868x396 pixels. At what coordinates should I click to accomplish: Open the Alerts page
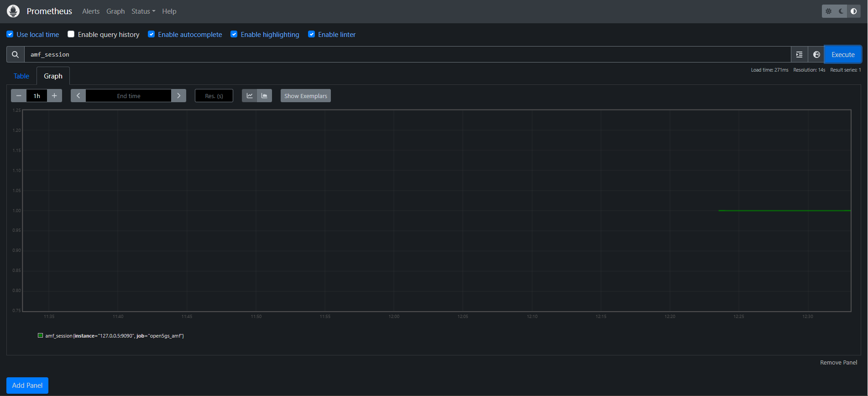(91, 11)
